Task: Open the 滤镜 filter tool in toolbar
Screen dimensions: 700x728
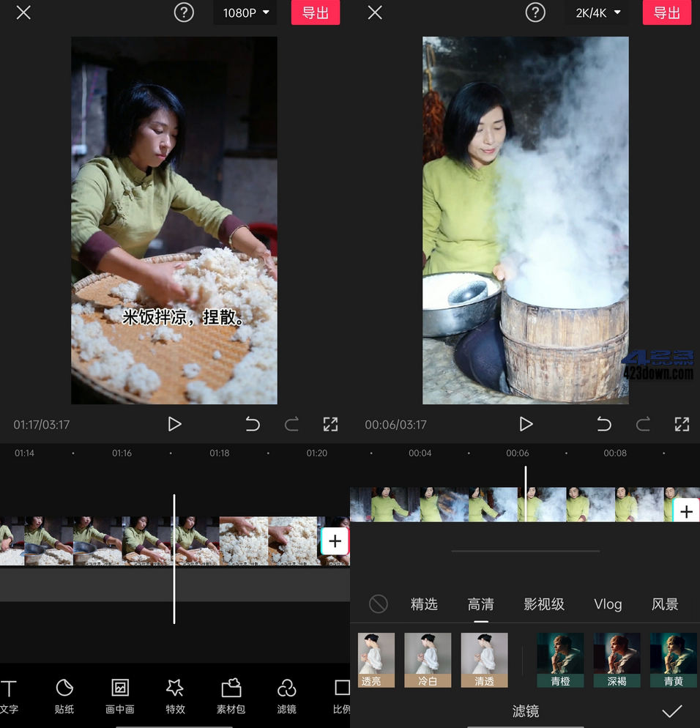Action: coord(286,694)
